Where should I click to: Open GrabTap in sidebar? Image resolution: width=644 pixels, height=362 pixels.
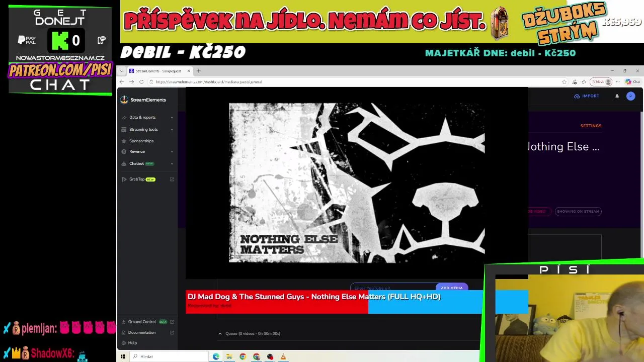click(137, 179)
